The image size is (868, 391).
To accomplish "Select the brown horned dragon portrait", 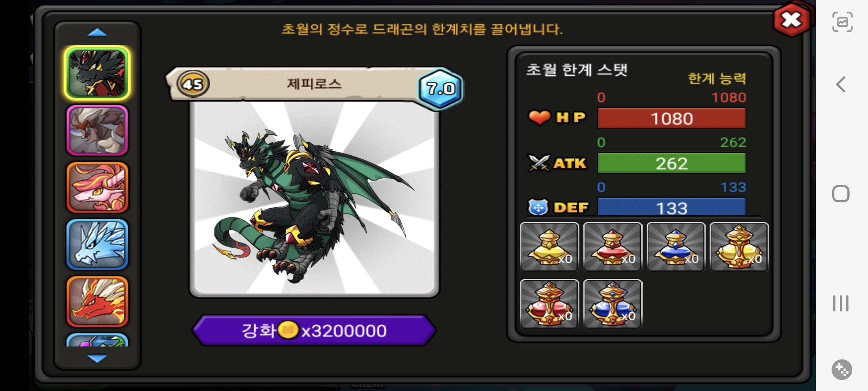I will 97,131.
